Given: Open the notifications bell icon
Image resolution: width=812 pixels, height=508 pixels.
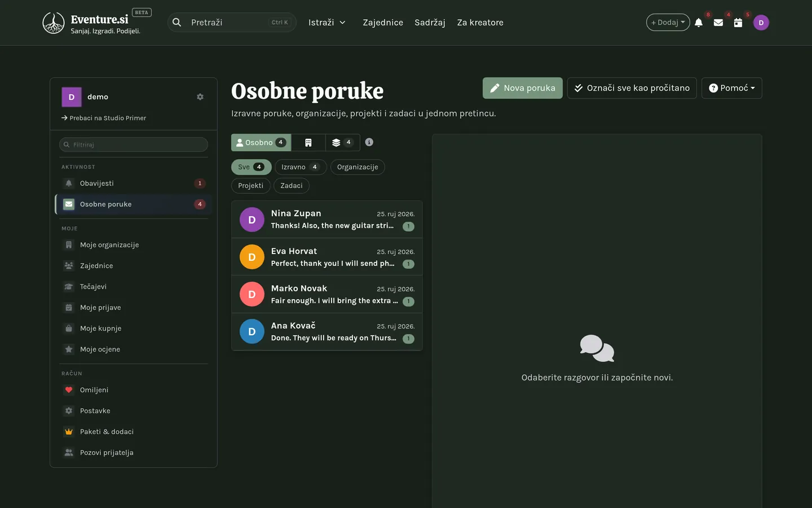Looking at the screenshot, I should point(699,23).
